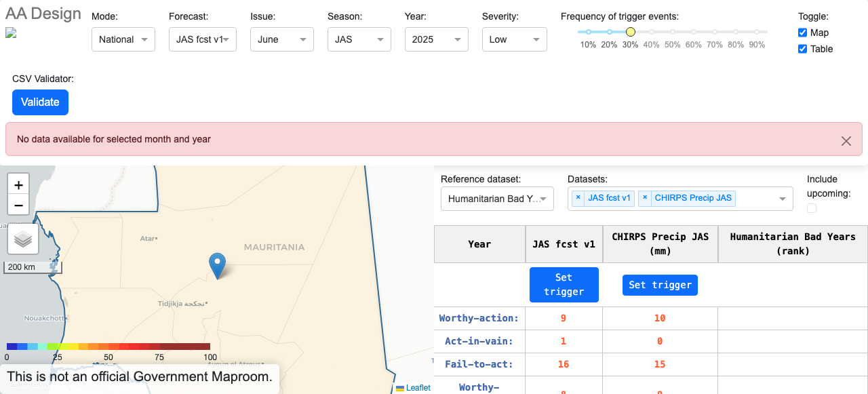Click the Validate button

pos(40,102)
